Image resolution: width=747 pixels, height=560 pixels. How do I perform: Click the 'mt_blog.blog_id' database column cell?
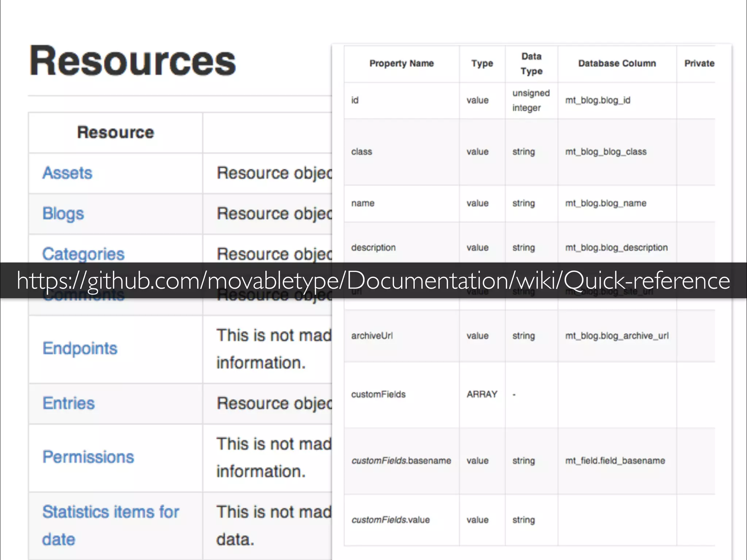(617, 100)
